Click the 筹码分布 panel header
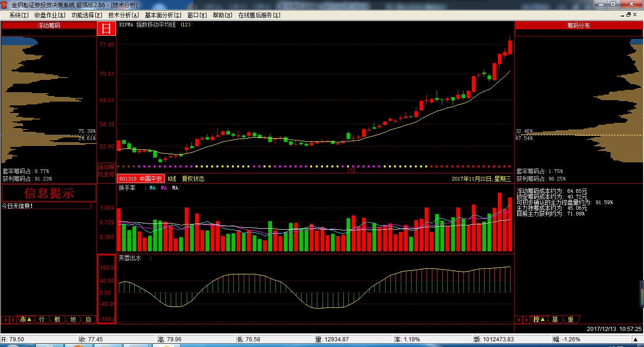Viewport: 644px width, 347px height. 578,25
